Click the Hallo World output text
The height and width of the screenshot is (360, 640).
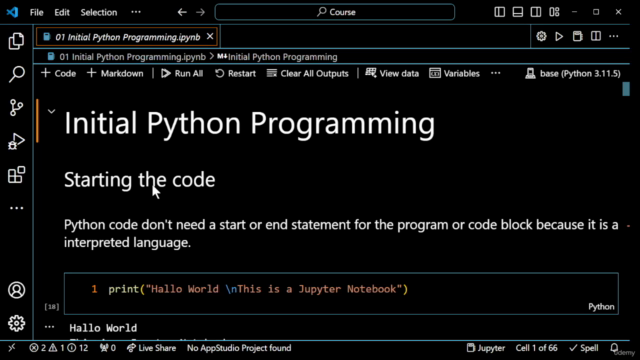103,328
